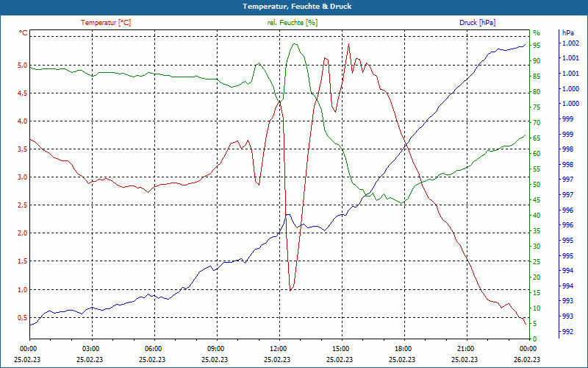Click the 2,0 tick on temperature axis
The height and width of the screenshot is (368, 588).
tap(23, 233)
